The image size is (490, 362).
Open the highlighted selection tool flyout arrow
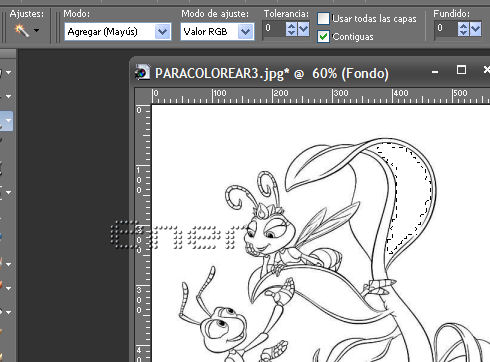coord(8,121)
